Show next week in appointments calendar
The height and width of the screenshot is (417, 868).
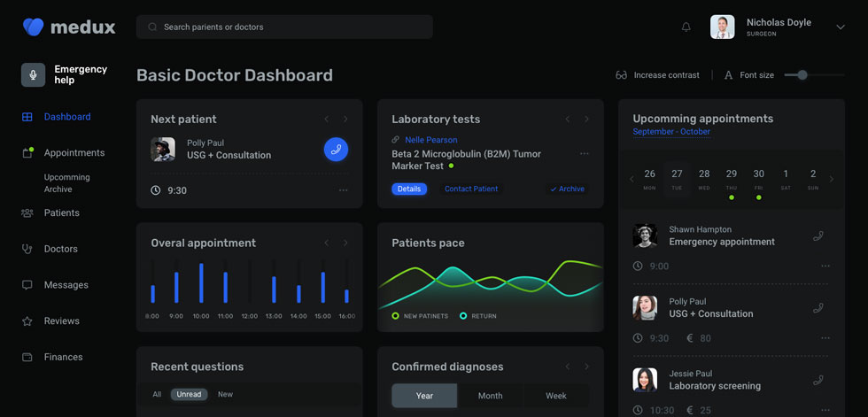pos(831,179)
